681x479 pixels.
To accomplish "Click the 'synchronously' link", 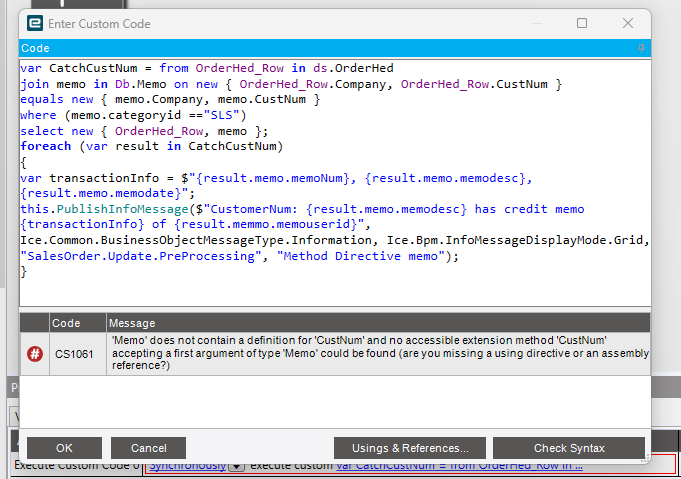I will 188,466.
